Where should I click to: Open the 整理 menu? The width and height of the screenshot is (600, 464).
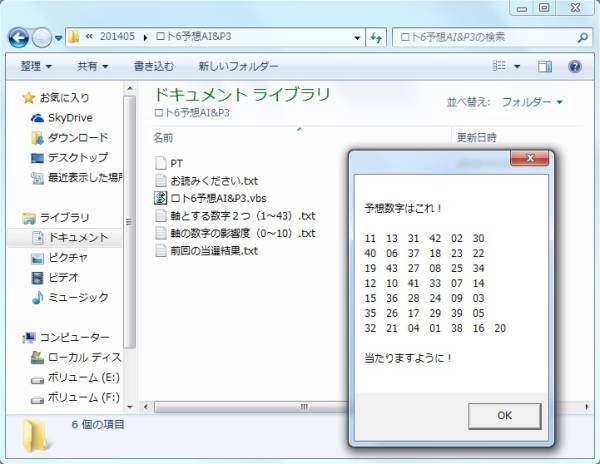click(36, 67)
